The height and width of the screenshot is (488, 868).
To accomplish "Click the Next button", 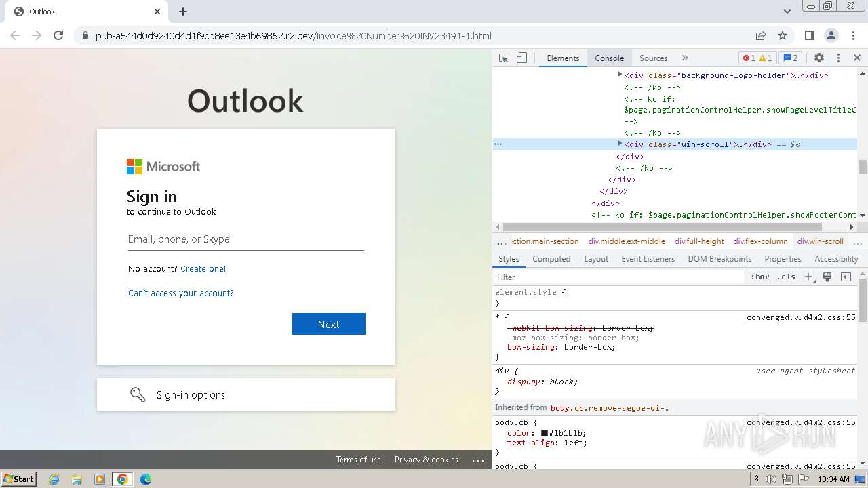I will (329, 324).
